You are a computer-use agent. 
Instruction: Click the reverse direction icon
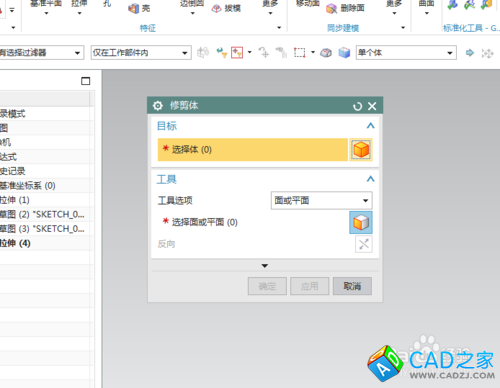click(x=364, y=244)
